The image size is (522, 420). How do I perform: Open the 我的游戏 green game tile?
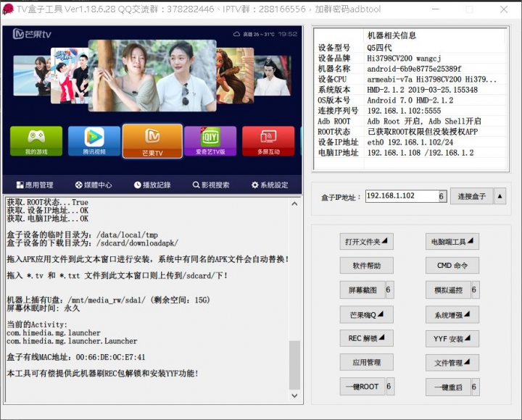[36, 141]
